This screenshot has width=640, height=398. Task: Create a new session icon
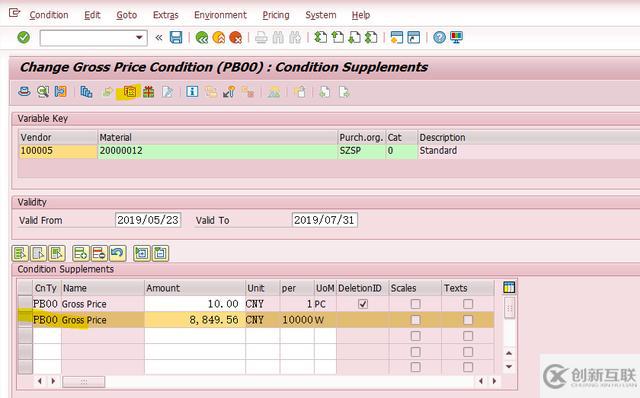pos(396,38)
